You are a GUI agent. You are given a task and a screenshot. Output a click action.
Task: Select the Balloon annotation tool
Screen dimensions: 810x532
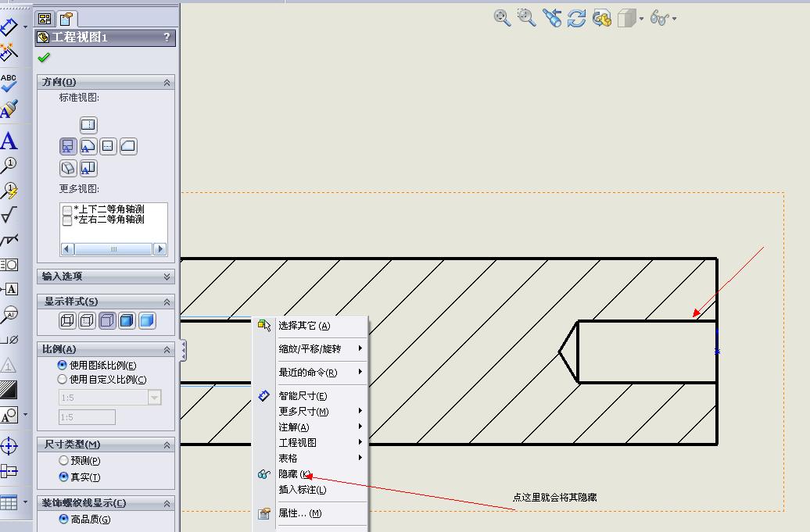[9, 165]
